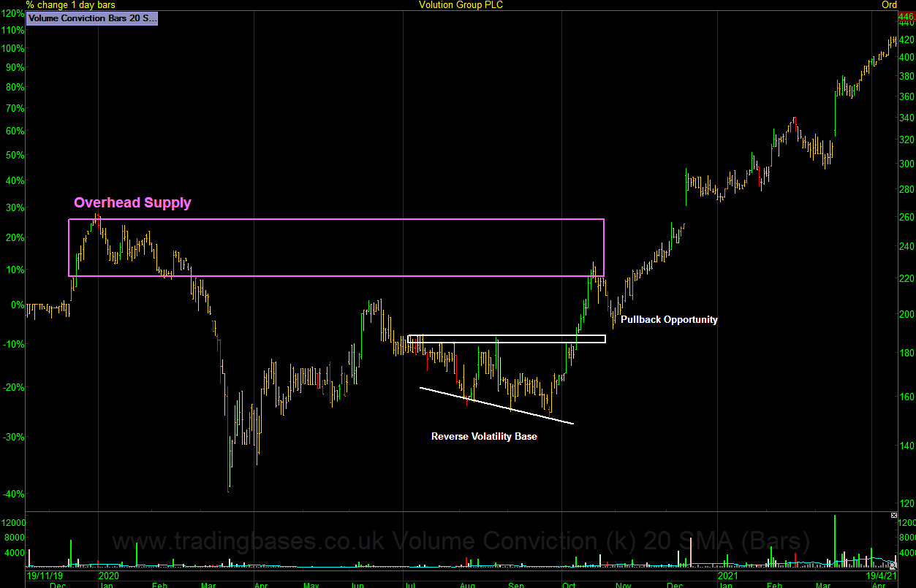
Task: Click the 0% label on the percent axis
Action: (17, 305)
